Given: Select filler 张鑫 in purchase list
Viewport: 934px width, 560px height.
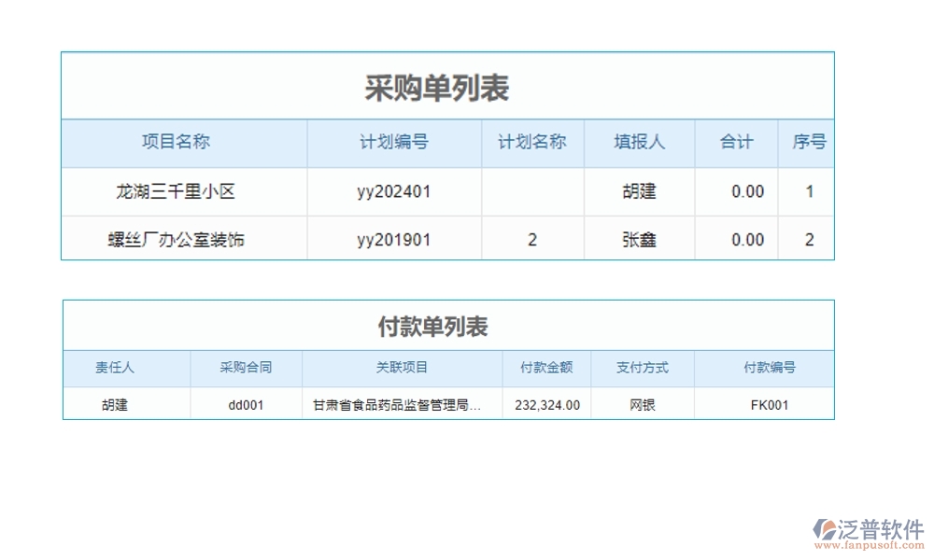Looking at the screenshot, I should [639, 239].
